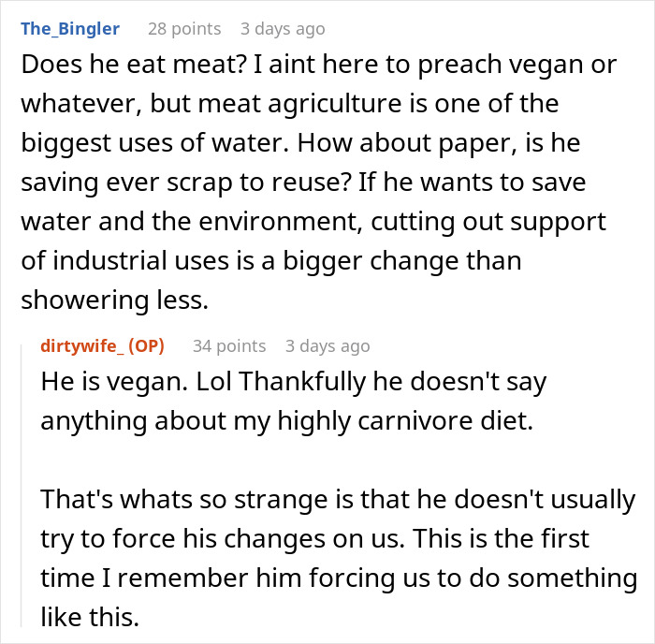Viewport: 655px width, 644px height.
Task: Open The_Bingler's user profile
Action: pos(70,28)
